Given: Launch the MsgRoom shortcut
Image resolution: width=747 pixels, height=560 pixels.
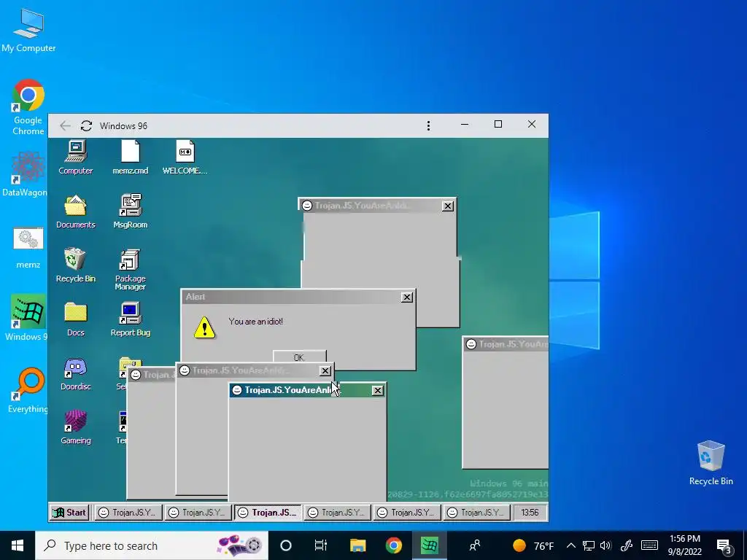Looking at the screenshot, I should (x=130, y=211).
